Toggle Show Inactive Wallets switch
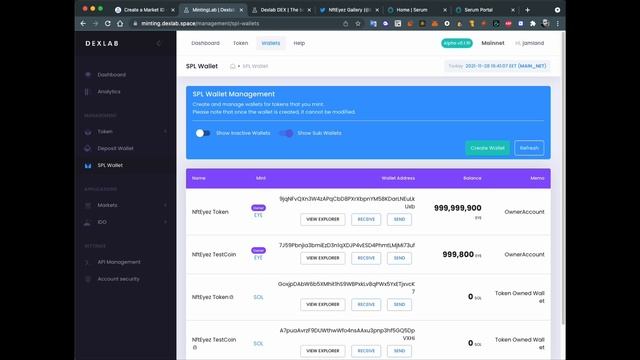The image size is (640, 360). click(x=202, y=133)
